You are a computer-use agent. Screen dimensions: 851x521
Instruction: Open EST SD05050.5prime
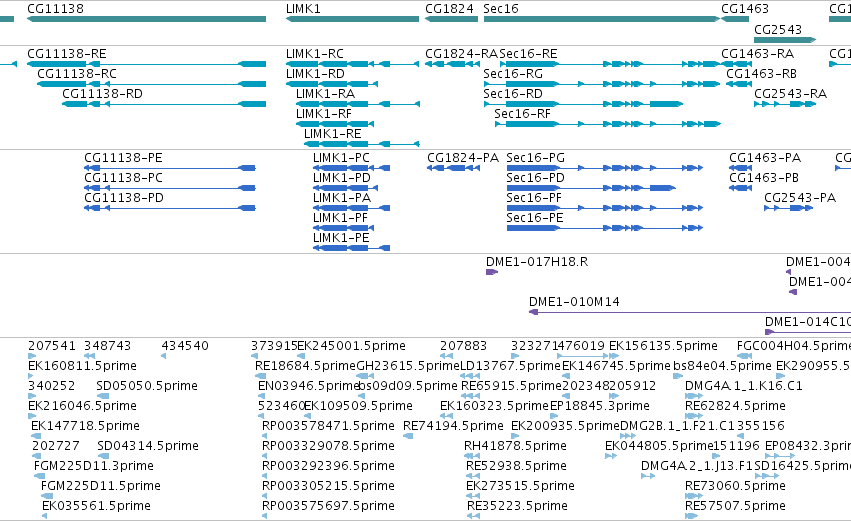[147, 386]
